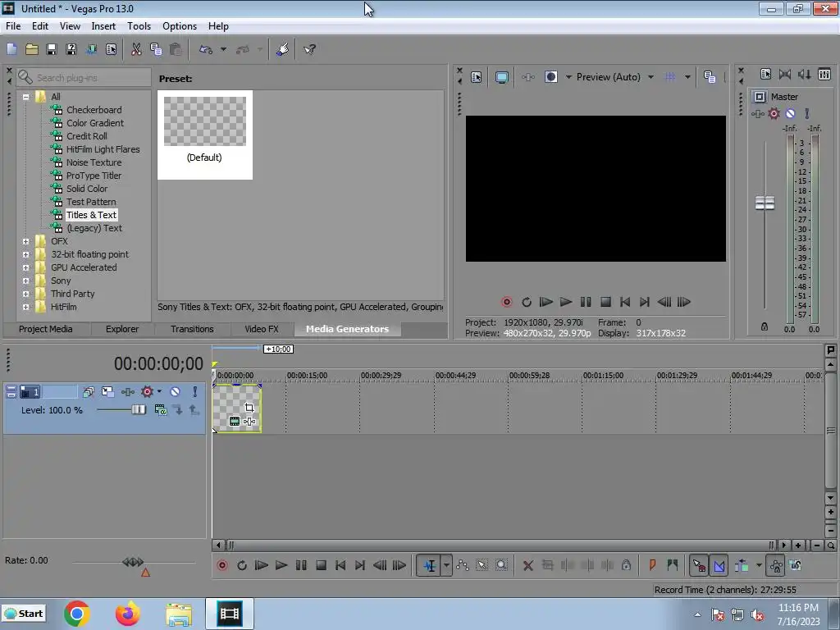Select the Zoom edit tool magnifier icon

pyautogui.click(x=501, y=565)
